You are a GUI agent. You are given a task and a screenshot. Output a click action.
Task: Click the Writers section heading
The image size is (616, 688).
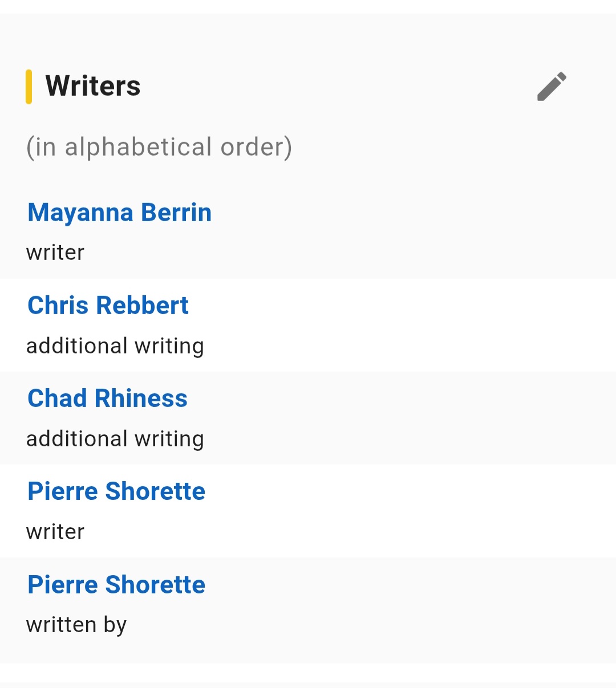point(93,87)
